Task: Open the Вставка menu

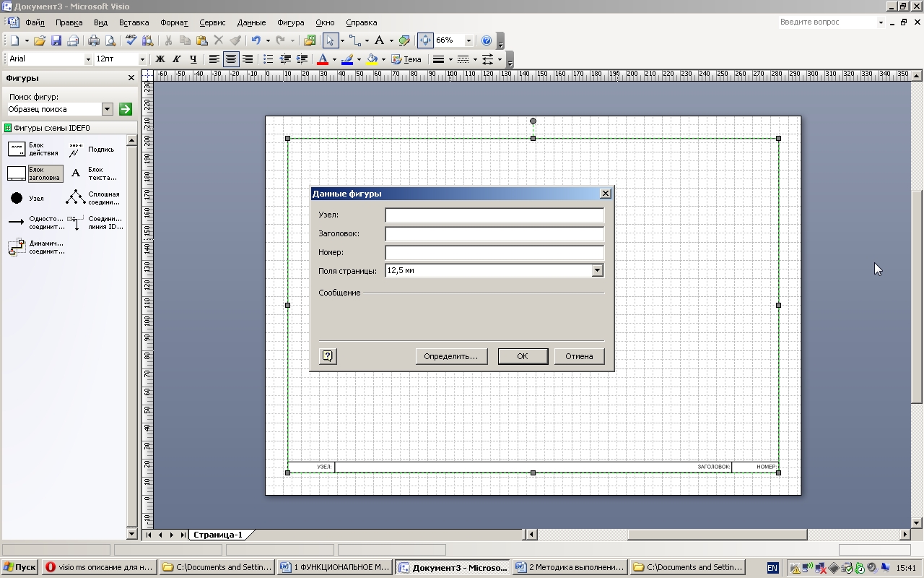Action: tap(134, 22)
